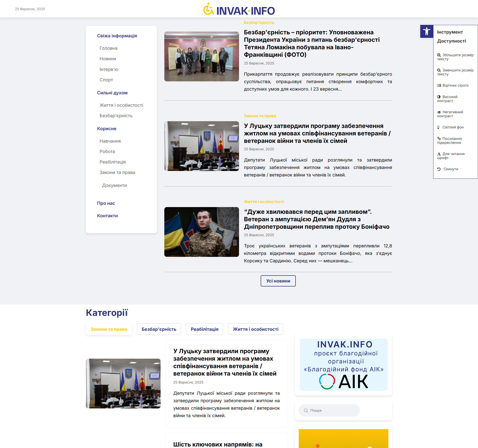
Task: Open Головна in the sidebar menu
Action: pos(108,48)
